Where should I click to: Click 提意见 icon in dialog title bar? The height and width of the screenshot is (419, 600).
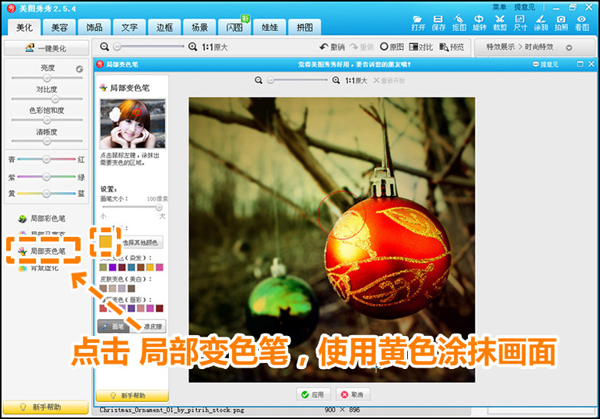545,64
